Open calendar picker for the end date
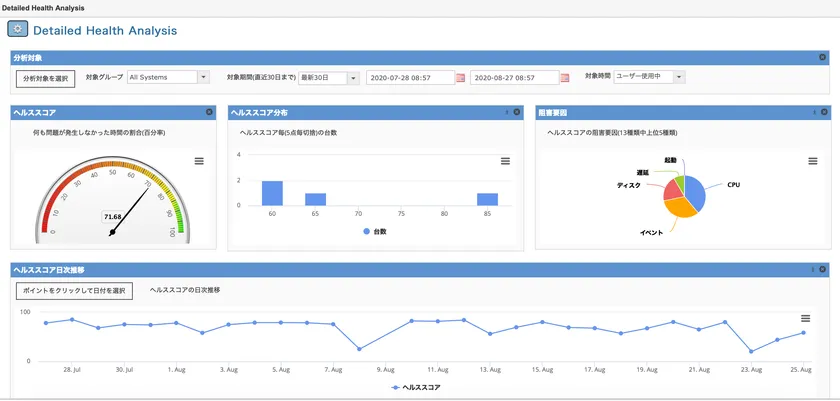Viewport: 840px width, 401px height. coord(565,77)
